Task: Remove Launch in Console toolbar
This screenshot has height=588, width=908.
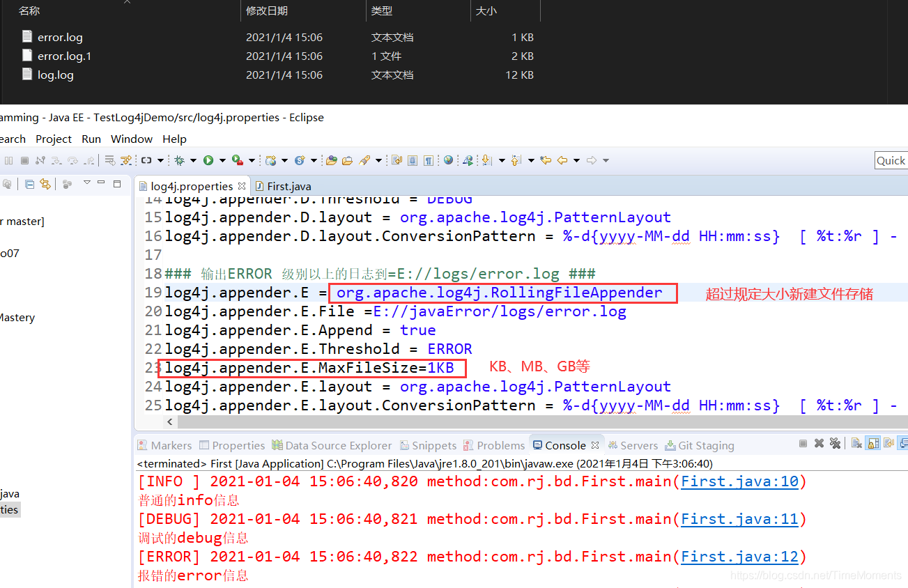Action: [819, 443]
